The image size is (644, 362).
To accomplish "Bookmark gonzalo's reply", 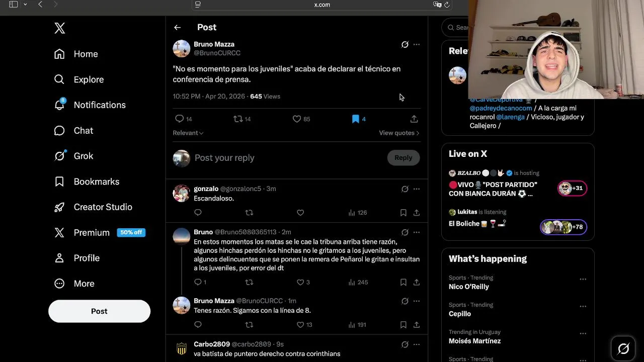I will pos(403,213).
